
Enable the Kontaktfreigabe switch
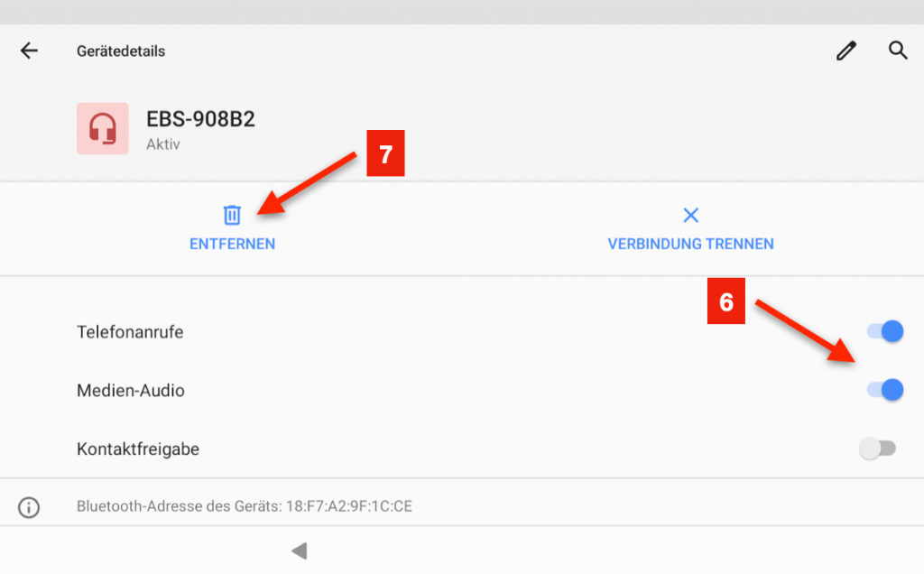click(878, 449)
